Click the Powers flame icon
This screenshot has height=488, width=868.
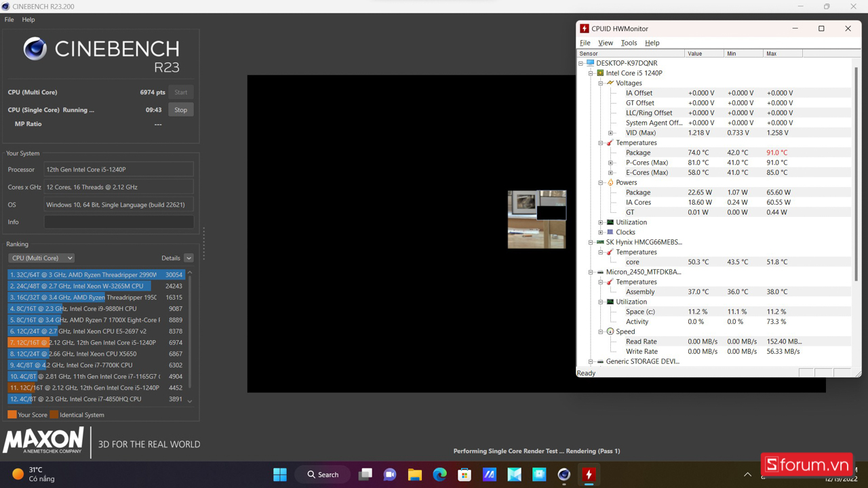[610, 182]
